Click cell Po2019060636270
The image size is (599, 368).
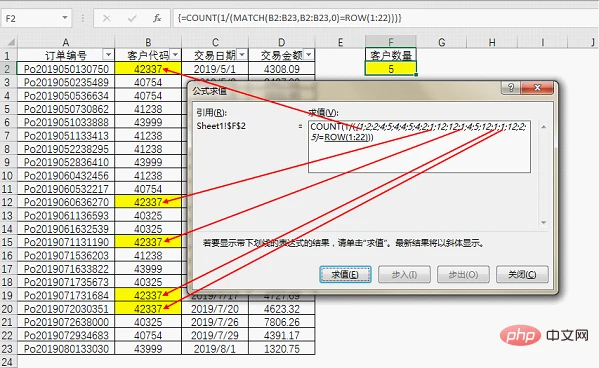[x=66, y=202]
